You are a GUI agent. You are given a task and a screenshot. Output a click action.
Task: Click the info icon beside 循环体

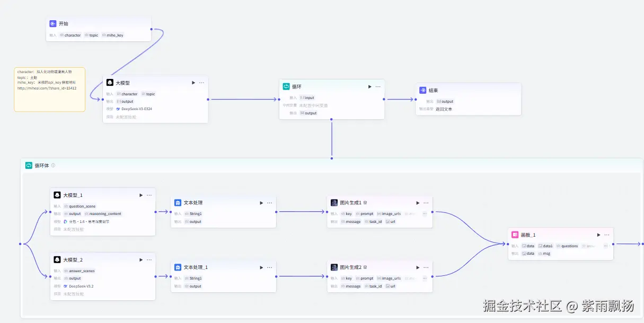click(53, 165)
